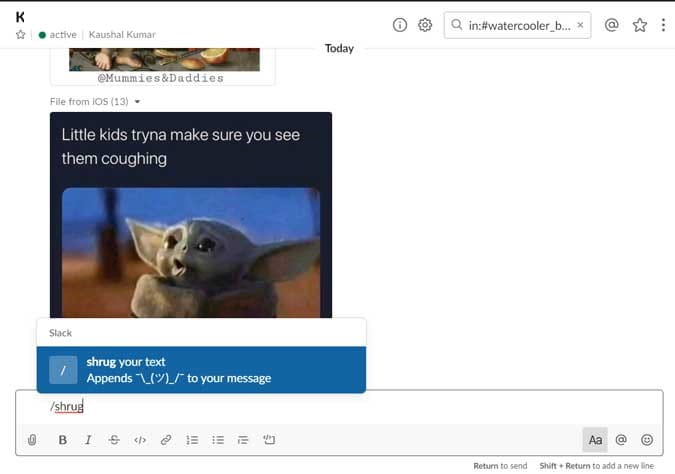Open the @Mummies&Daddies image attachment
This screenshot has height=474, width=675.
coord(164,66)
